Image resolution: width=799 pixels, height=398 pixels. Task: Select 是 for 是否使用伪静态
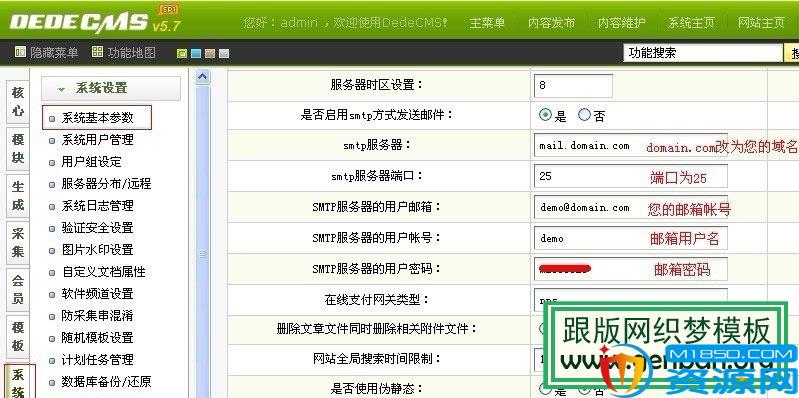(545, 391)
